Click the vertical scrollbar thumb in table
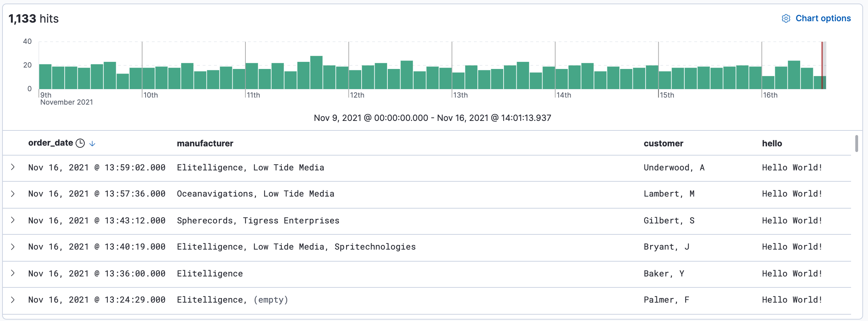The width and height of the screenshot is (868, 321). pos(856,144)
